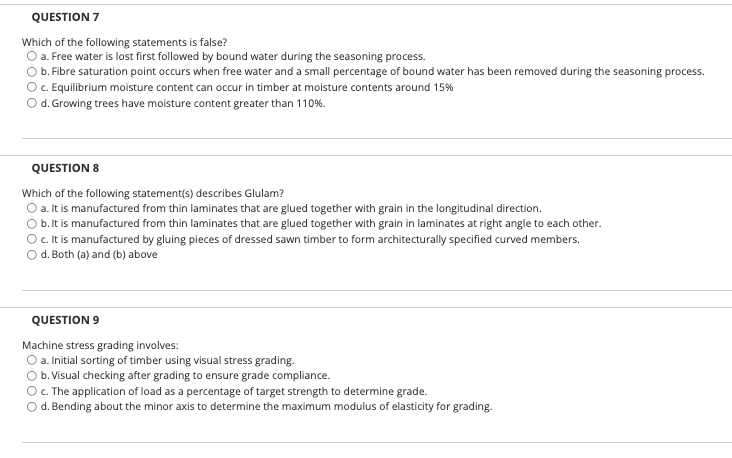Select Equilibrium moisture content around 15% option
732x458 pixels.
coord(31,87)
